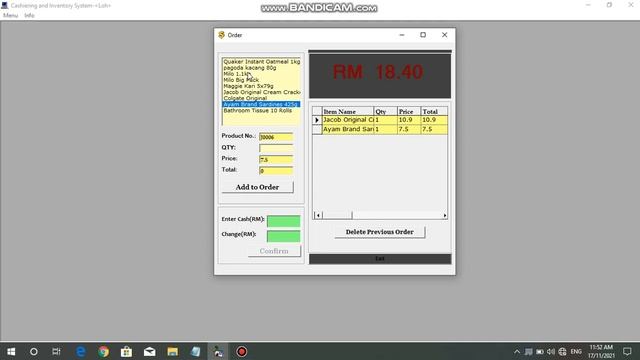
Task: Open the volume control in tray
Action: [x=551, y=351]
